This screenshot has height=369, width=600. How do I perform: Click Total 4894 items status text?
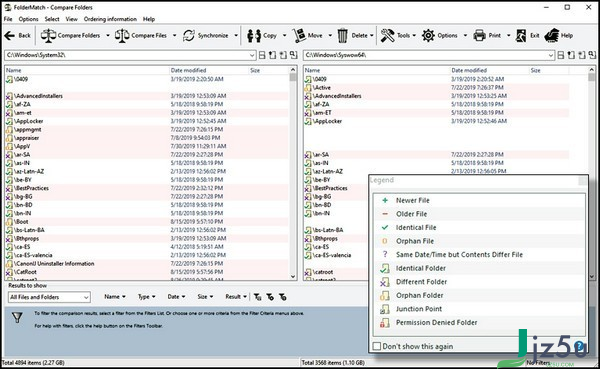click(33, 362)
